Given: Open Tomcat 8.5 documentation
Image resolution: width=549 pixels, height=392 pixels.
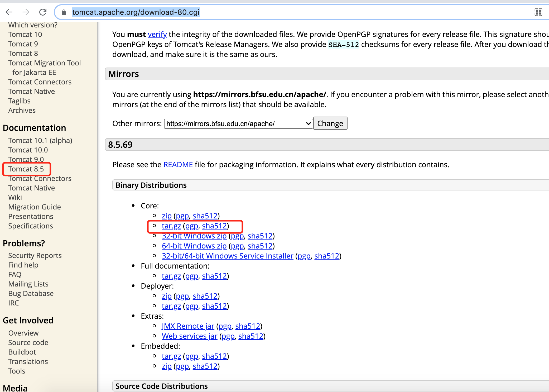Looking at the screenshot, I should coord(26,169).
